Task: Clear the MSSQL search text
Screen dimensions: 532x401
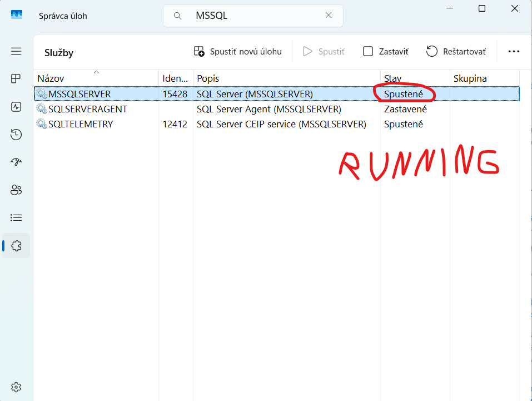Action: [329, 15]
